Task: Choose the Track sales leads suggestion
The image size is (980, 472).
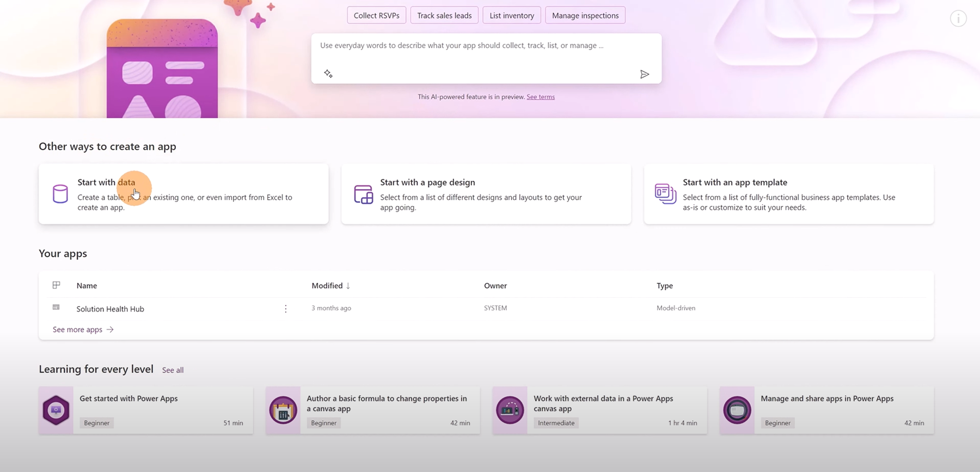Action: coord(444,15)
